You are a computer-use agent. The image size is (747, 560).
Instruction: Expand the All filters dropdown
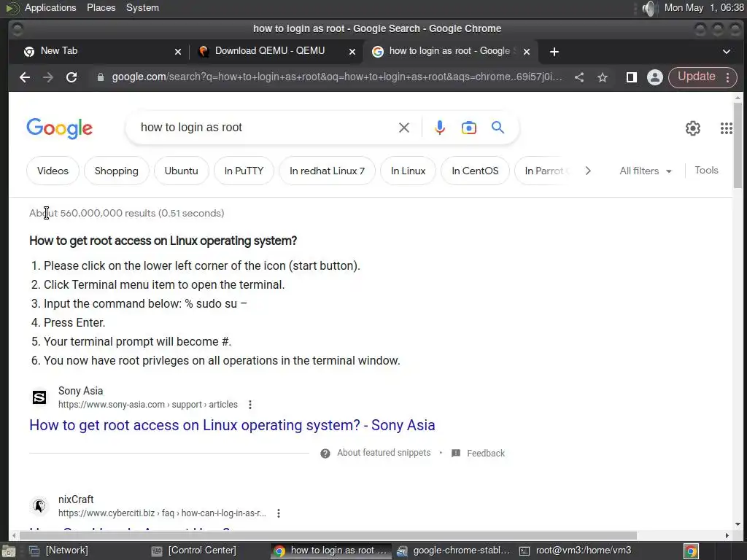click(646, 171)
